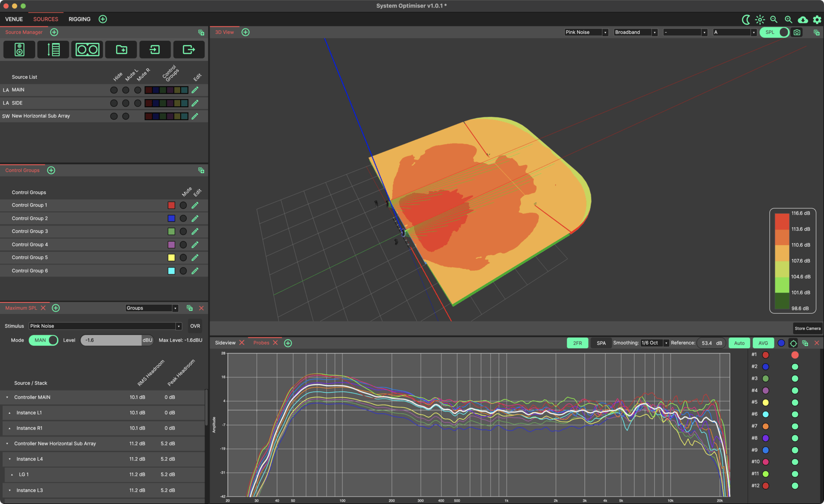
Task: Click the red color swatch of Control Group 1
Action: (x=171, y=205)
